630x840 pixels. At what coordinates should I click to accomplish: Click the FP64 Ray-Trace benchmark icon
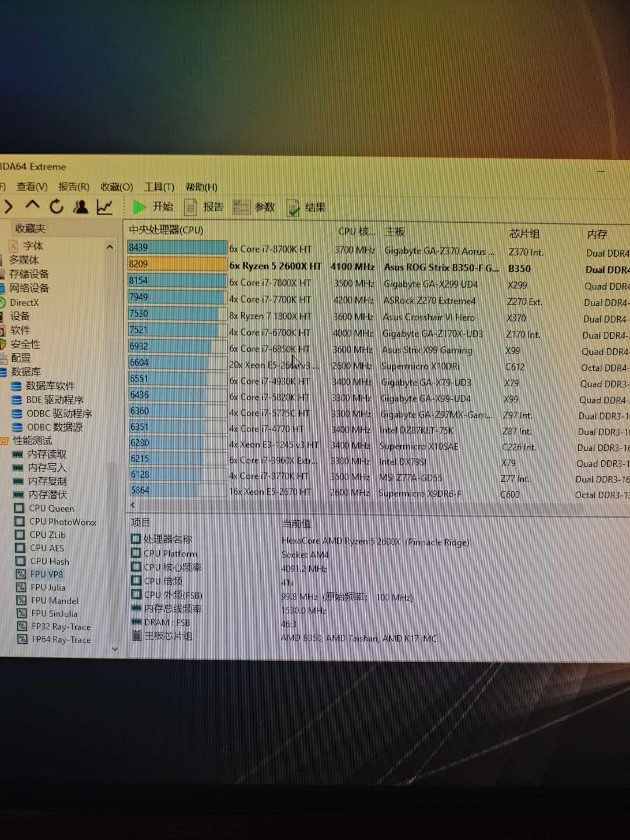[x=22, y=639]
